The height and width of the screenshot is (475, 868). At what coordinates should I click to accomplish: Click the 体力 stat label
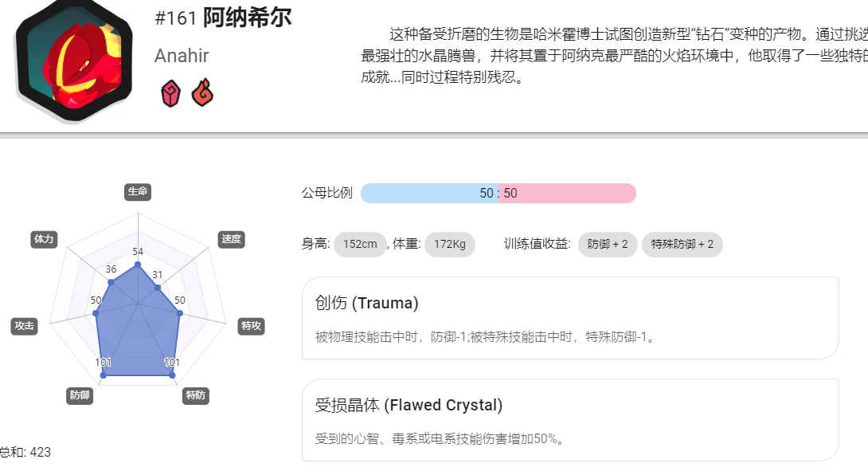click(44, 239)
